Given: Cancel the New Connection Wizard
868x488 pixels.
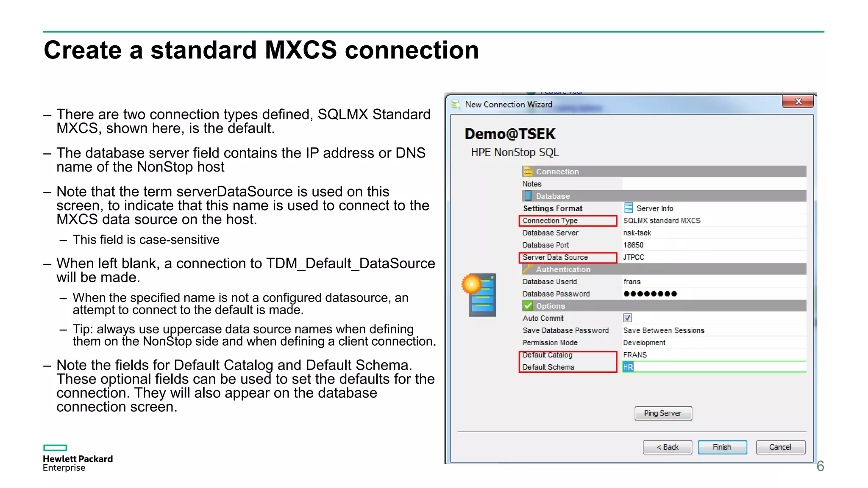Looking at the screenshot, I should point(780,447).
